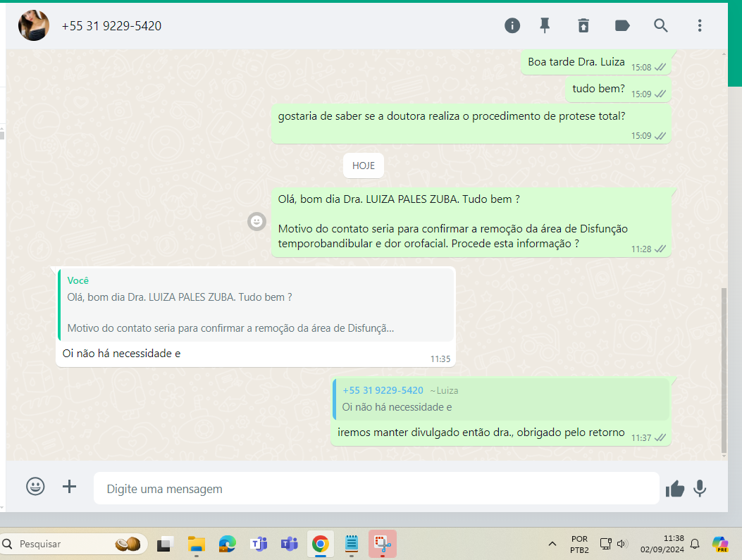This screenshot has height=560, width=742.
Task: Open the emoji picker in the message bar
Action: [35, 486]
